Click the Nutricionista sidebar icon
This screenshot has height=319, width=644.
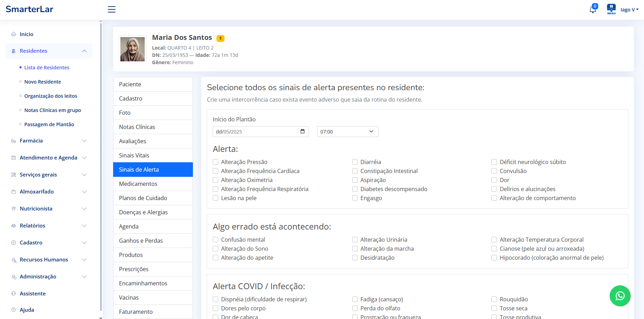pyautogui.click(x=14, y=209)
